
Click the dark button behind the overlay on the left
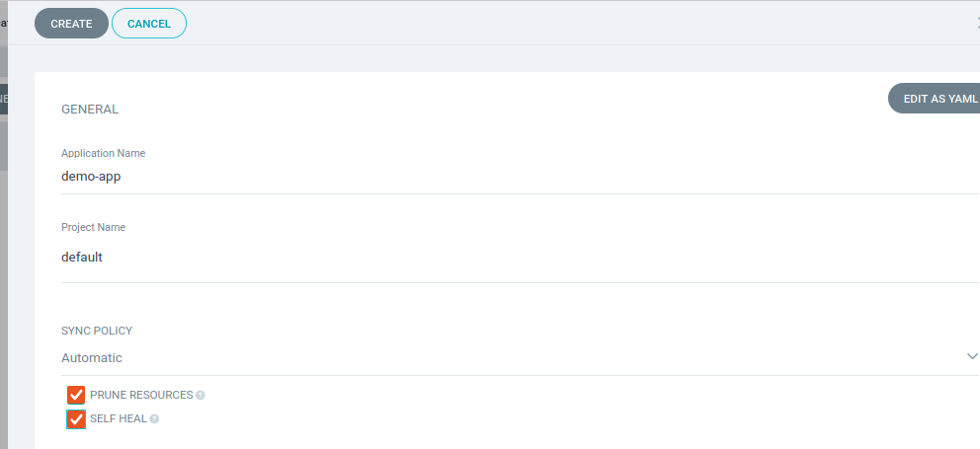tap(4, 100)
